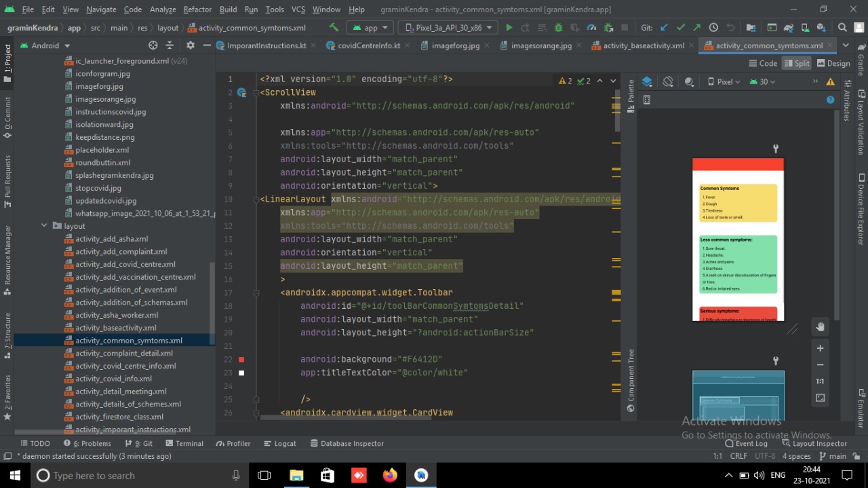Select the Split view mode
Viewport: 868px width, 488px height.
pos(797,63)
